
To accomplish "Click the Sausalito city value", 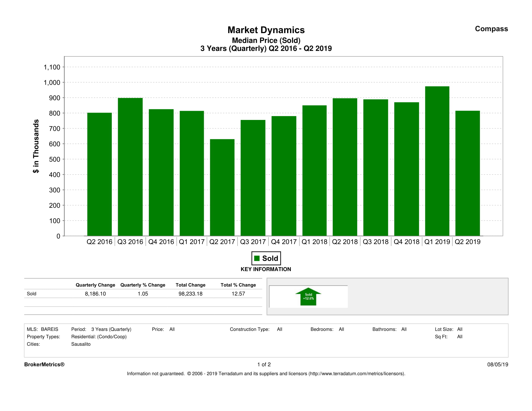I will [81, 344].
